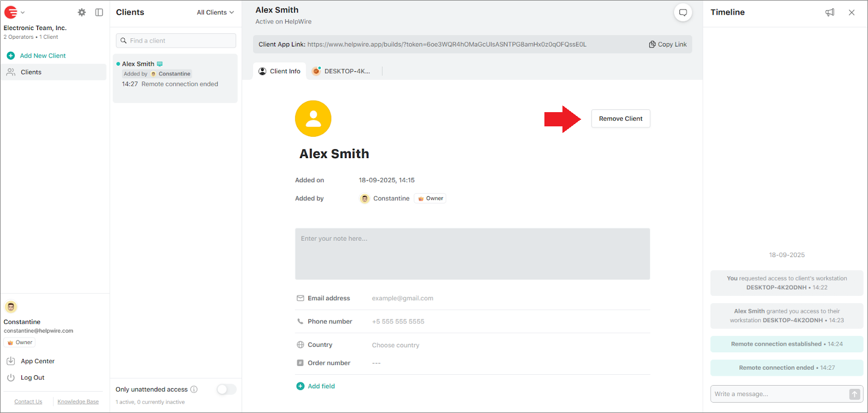Viewport: 868px width, 413px height.
Task: Click into the note text area
Action: pyautogui.click(x=472, y=254)
